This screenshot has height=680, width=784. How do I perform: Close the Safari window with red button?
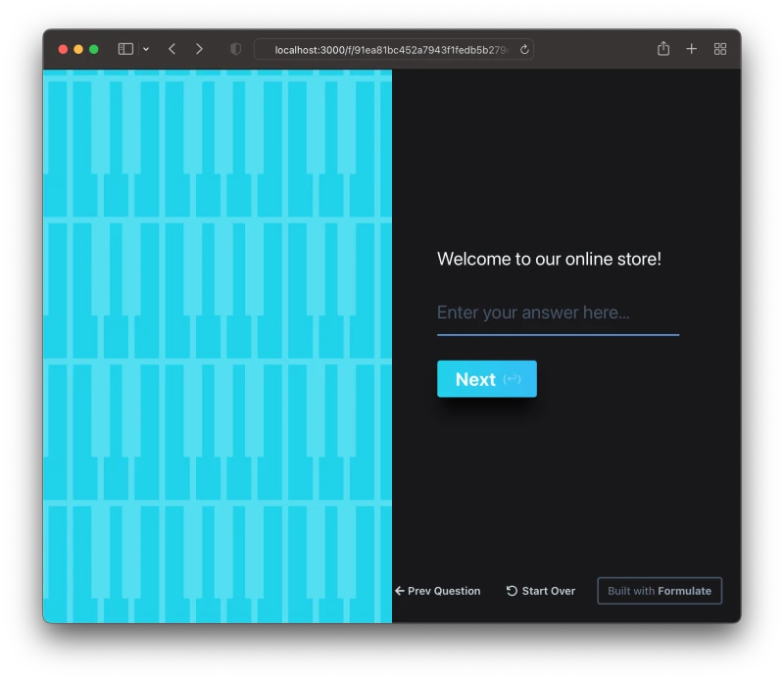63,49
